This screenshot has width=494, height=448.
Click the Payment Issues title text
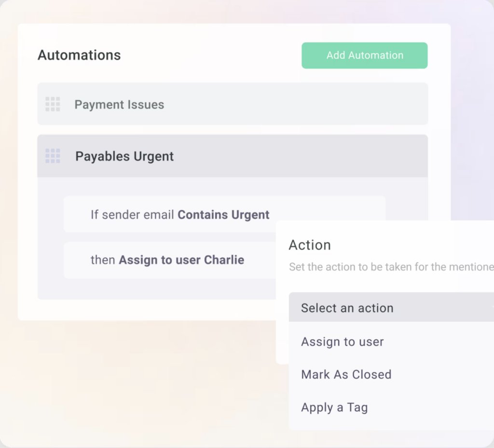[119, 105]
